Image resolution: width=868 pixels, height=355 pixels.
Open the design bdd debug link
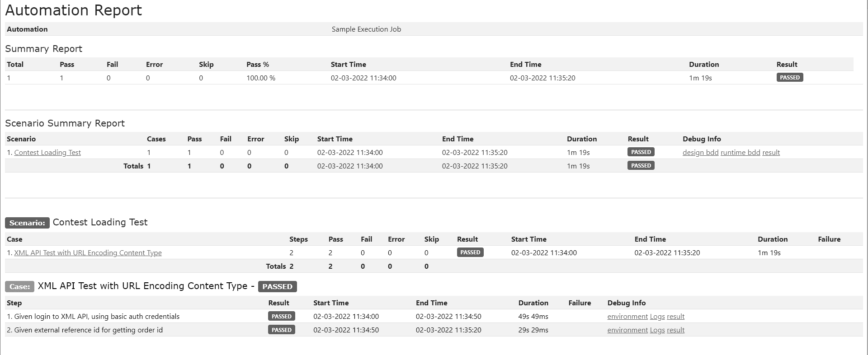click(x=700, y=153)
